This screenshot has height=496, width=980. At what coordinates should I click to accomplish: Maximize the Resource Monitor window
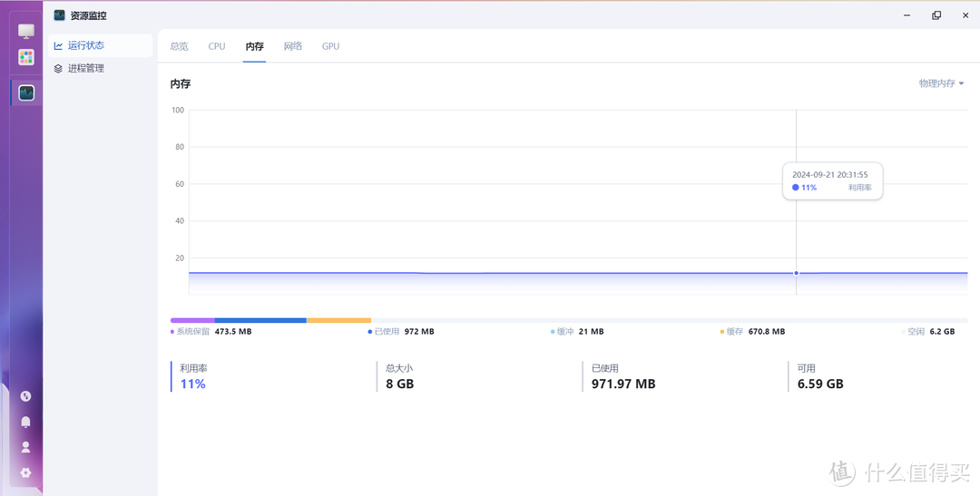click(936, 15)
